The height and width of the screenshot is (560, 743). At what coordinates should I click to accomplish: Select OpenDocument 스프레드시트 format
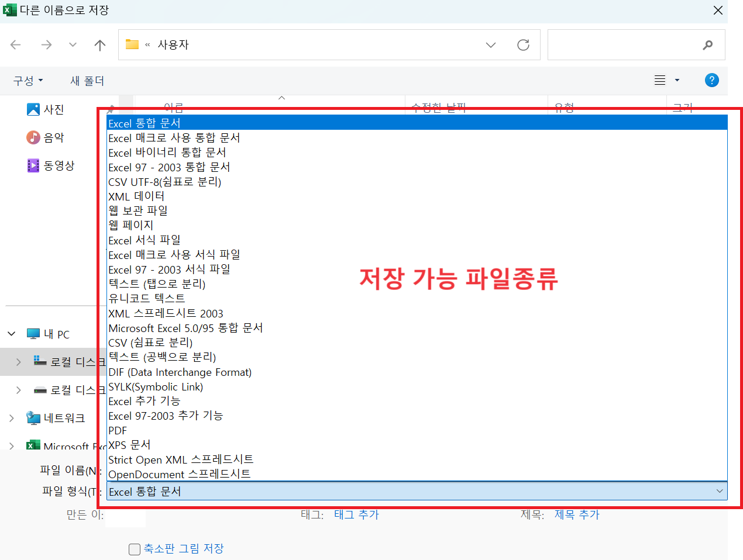tap(417, 474)
